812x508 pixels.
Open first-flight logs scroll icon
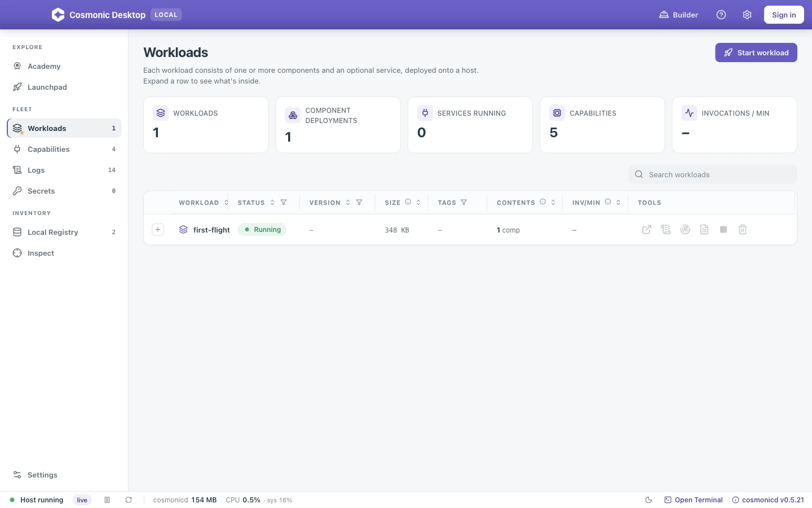coord(666,230)
